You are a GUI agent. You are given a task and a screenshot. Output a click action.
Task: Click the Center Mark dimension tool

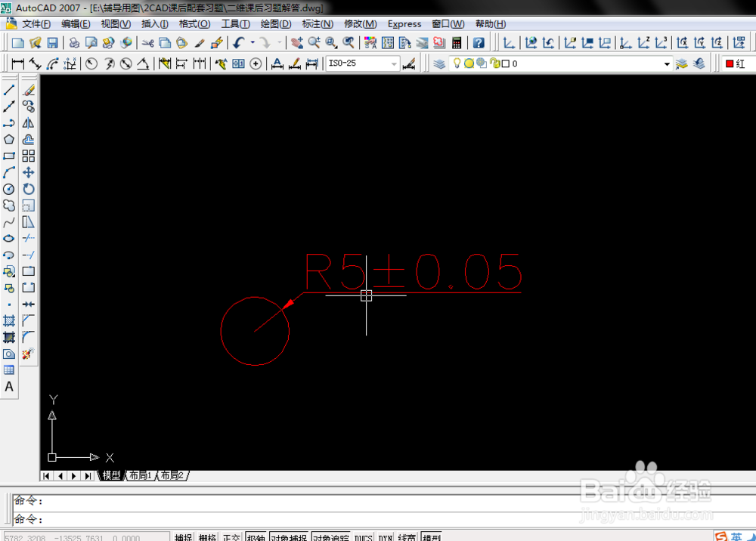point(256,63)
